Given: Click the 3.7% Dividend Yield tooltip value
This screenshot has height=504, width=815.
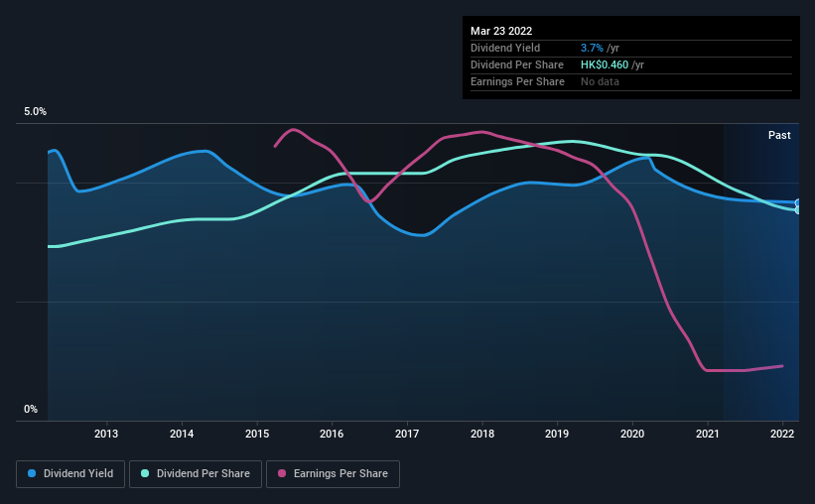Looking at the screenshot, I should [x=592, y=48].
